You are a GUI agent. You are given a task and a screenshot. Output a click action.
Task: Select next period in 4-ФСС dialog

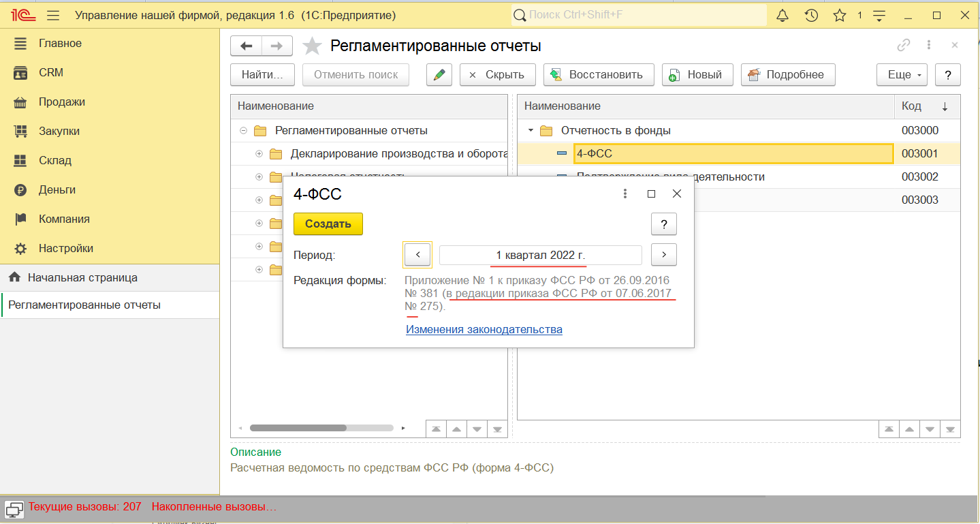[x=664, y=255]
